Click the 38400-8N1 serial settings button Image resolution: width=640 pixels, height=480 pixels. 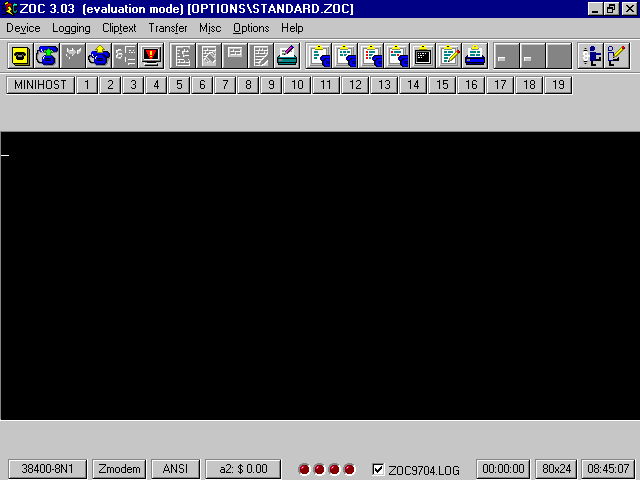47,469
